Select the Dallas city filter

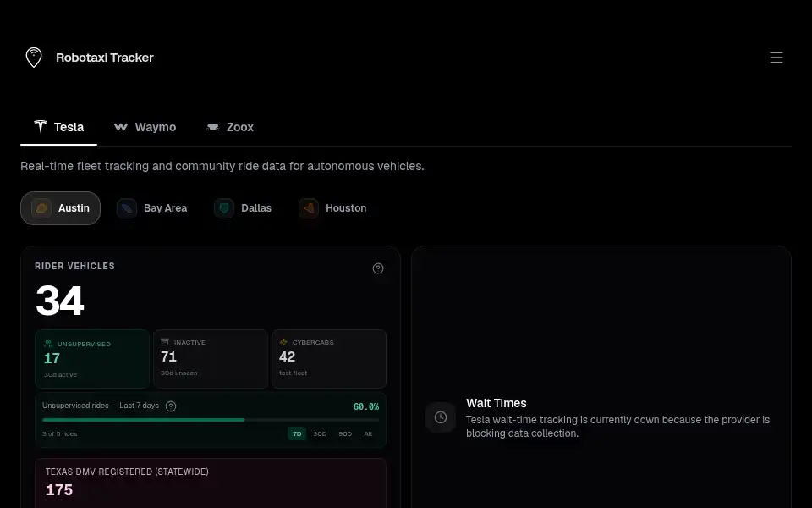(243, 208)
